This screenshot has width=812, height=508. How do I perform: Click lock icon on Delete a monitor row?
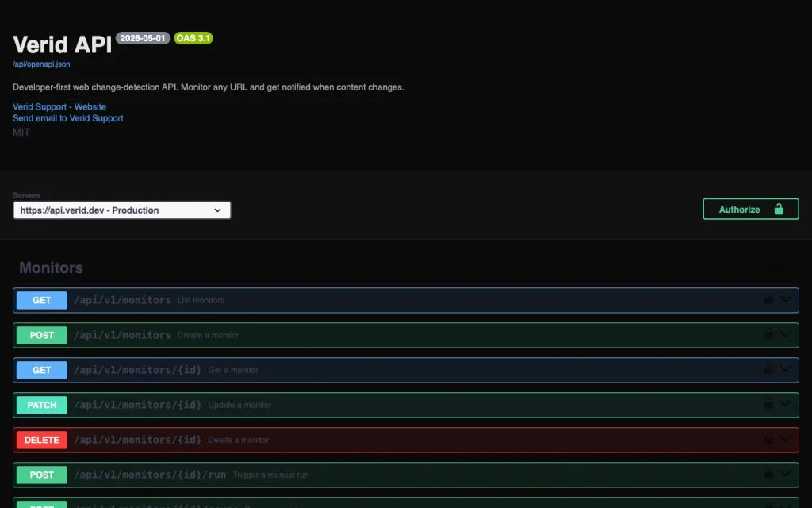[x=768, y=438]
